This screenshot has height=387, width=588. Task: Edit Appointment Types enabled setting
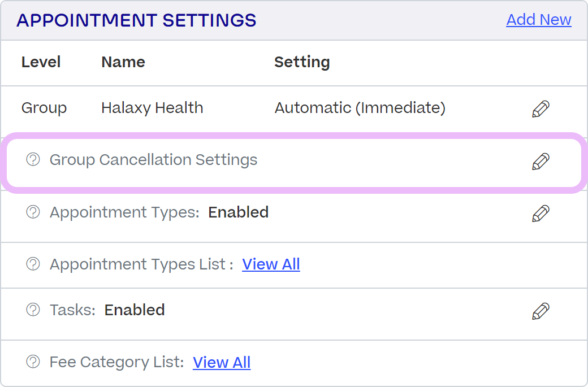[x=541, y=213]
